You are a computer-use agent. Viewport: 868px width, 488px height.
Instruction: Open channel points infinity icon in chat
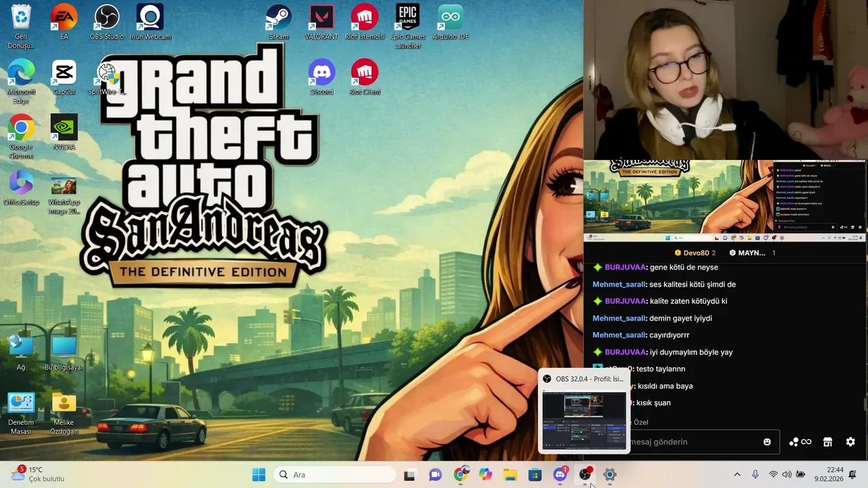(x=800, y=442)
